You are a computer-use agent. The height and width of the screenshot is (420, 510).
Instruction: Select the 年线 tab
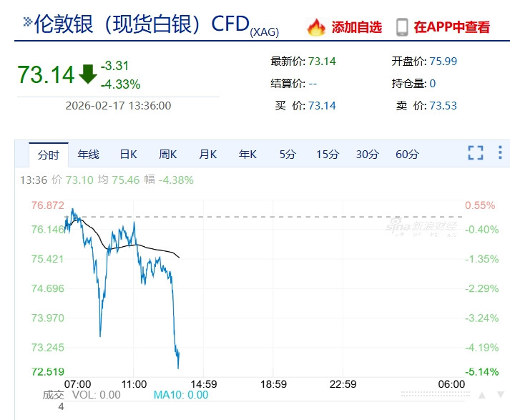click(89, 155)
